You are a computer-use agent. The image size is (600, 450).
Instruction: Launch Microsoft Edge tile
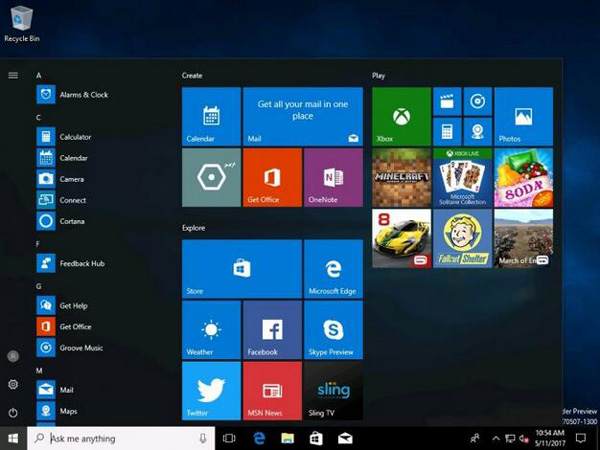[x=333, y=269]
